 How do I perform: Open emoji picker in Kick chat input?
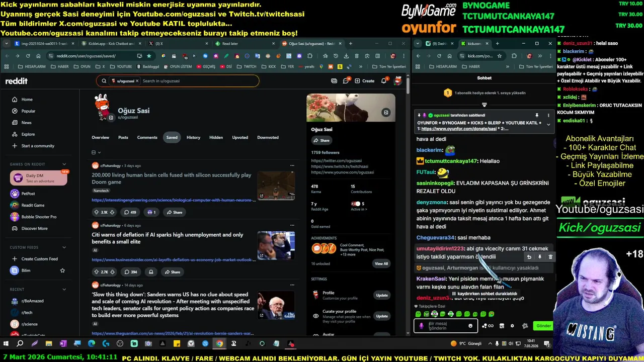point(470,326)
